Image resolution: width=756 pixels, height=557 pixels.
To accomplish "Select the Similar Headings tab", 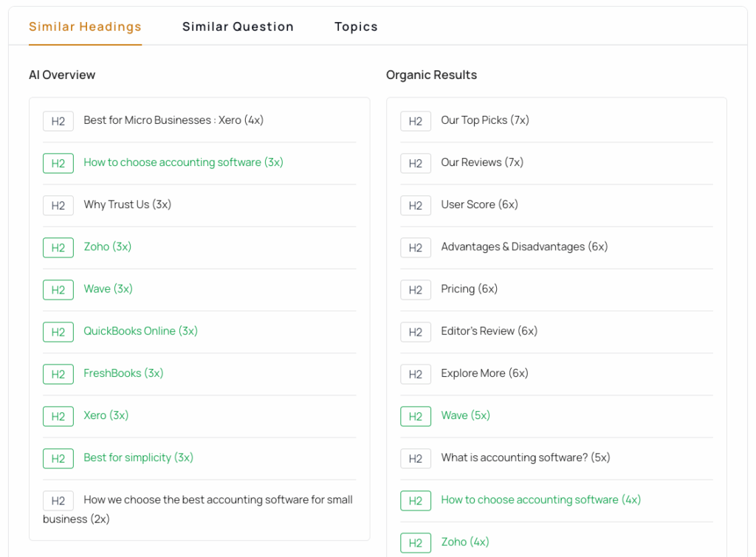I will tap(86, 27).
